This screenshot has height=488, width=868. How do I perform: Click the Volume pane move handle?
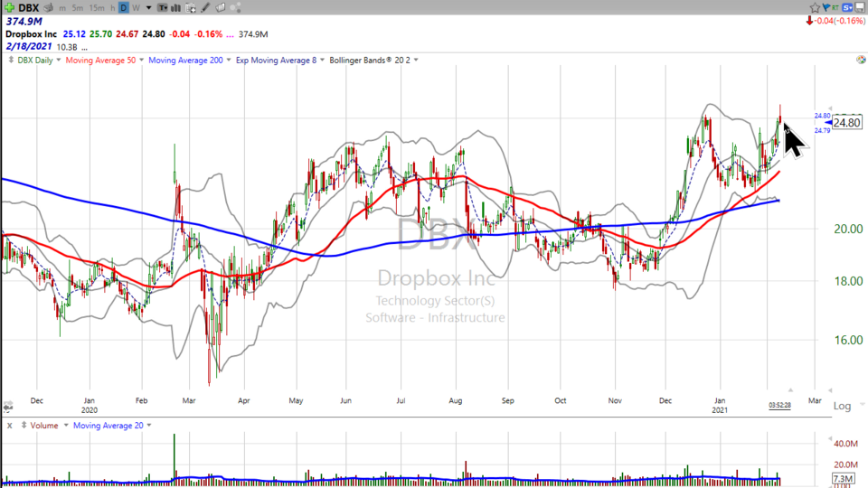coord(24,425)
